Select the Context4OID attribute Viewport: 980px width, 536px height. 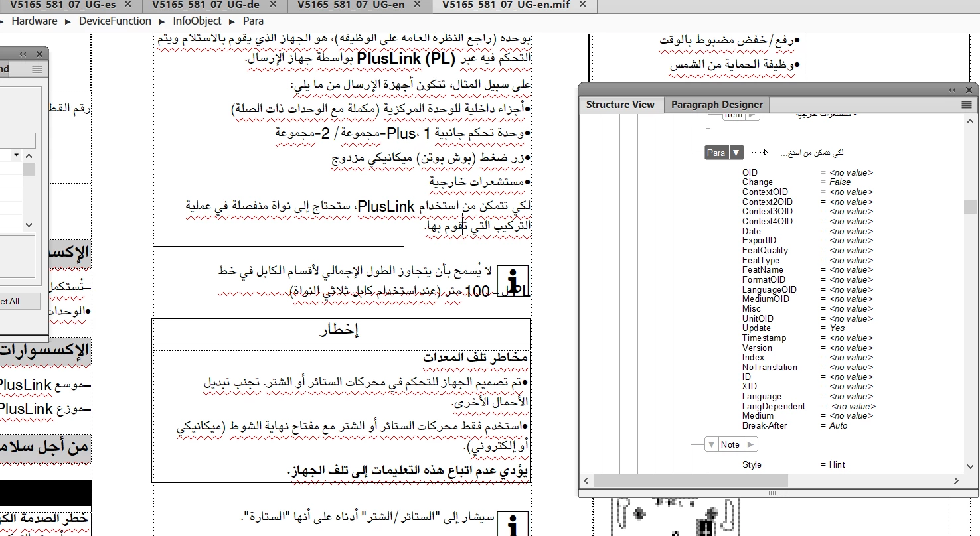807,221
